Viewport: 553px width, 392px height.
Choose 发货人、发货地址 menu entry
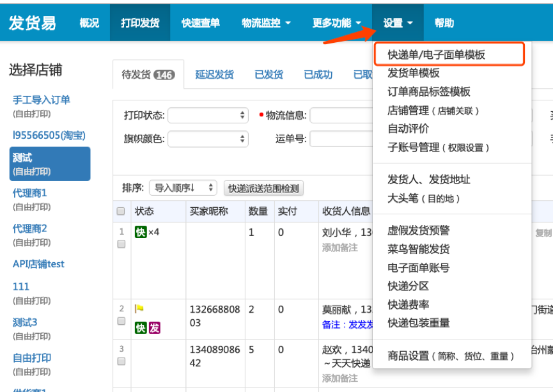(x=429, y=180)
